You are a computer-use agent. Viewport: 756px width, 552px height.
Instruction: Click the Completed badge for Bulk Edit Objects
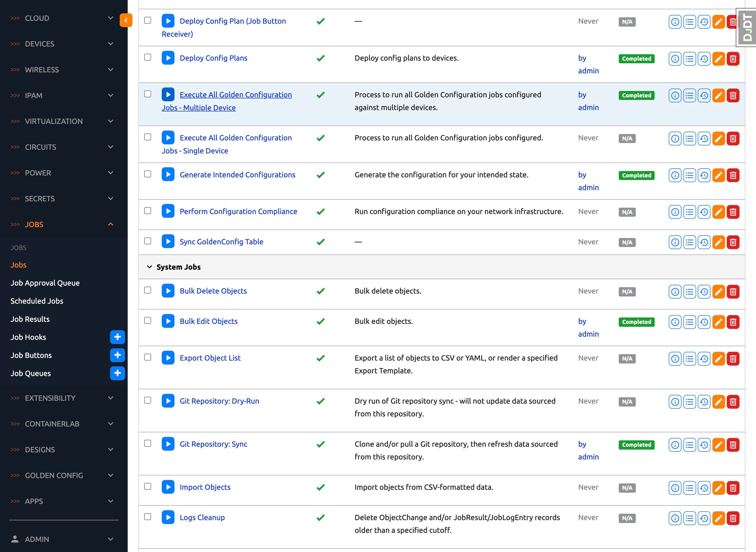tap(636, 322)
